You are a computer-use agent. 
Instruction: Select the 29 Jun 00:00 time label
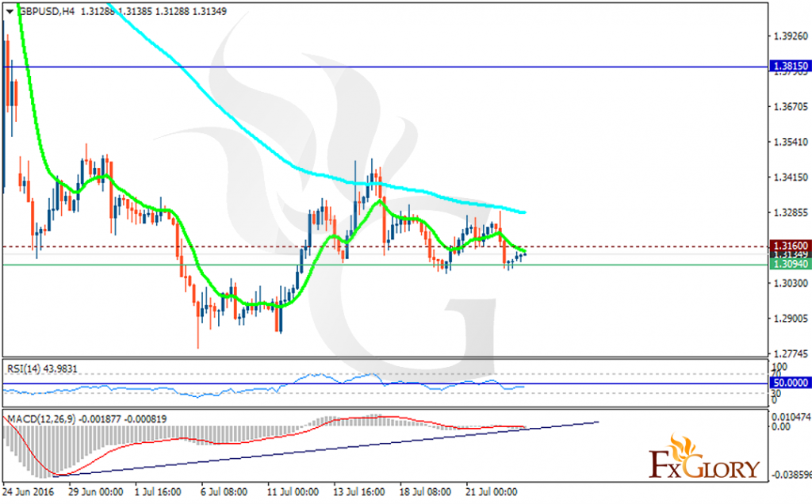96,491
